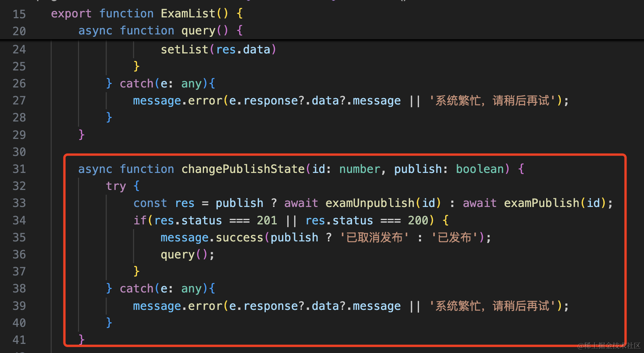Click the any type on line 26
The image size is (644, 353).
(192, 84)
